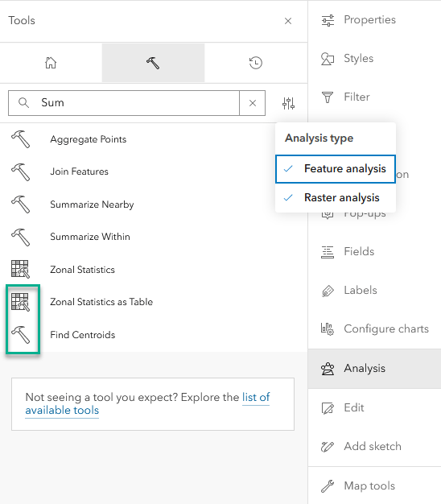Image resolution: width=441 pixels, height=504 pixels.
Task: Open Zonal Statistics as Table icon
Action: click(20, 302)
